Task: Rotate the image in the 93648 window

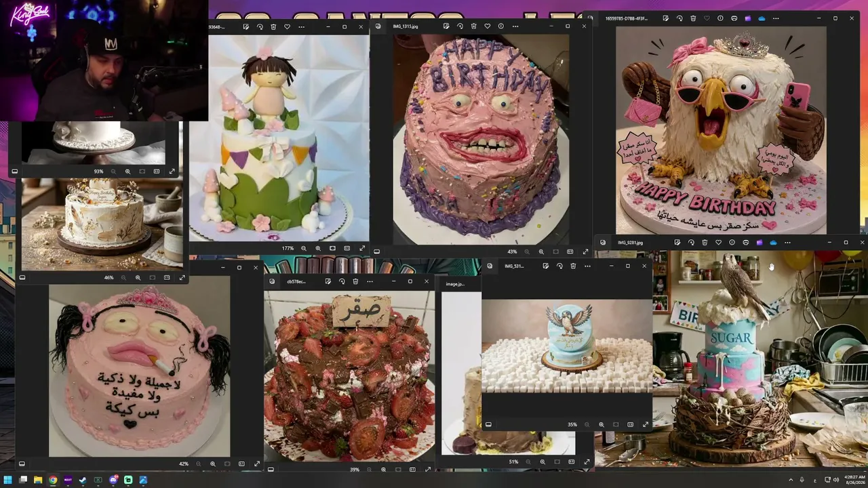Action: point(260,26)
